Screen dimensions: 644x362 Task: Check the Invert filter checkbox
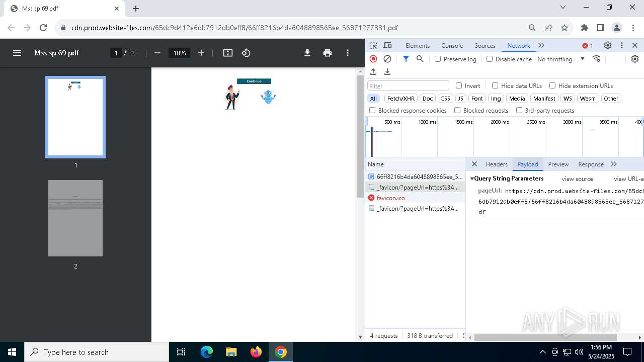coord(459,85)
